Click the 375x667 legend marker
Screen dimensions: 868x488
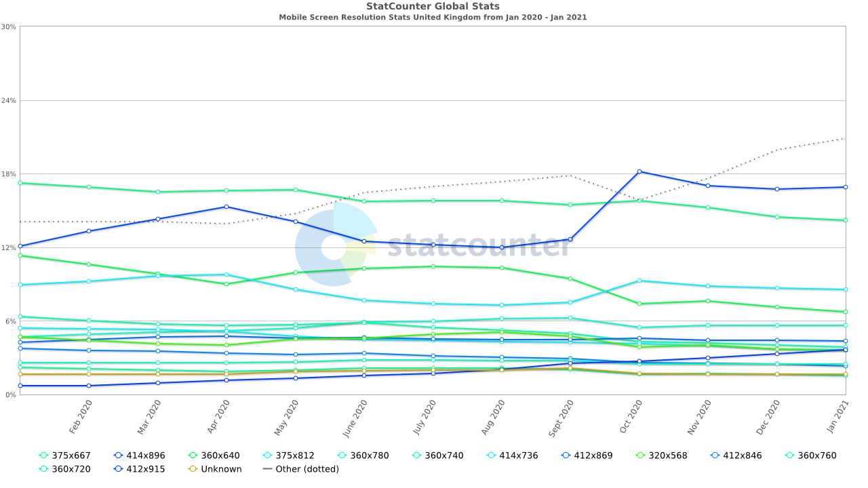(44, 455)
